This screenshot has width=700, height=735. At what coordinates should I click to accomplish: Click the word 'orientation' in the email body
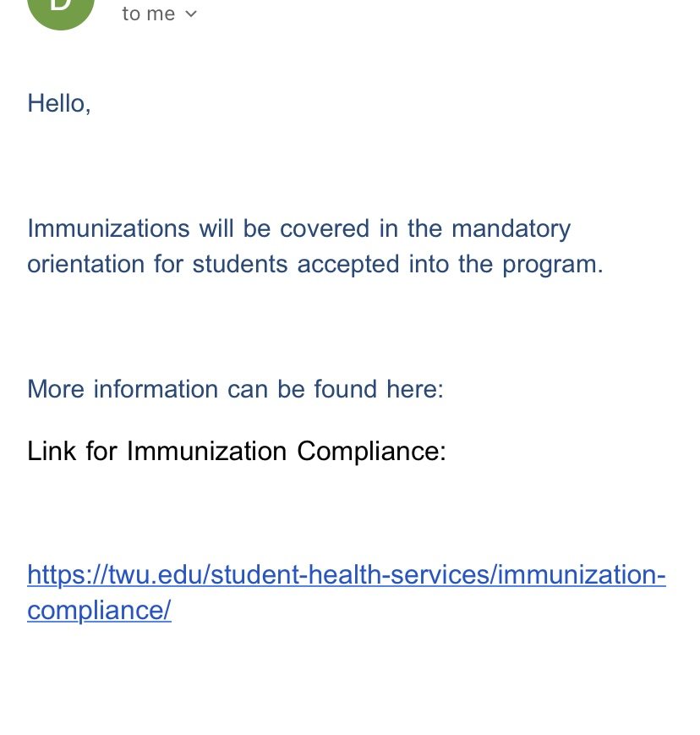[x=85, y=264]
